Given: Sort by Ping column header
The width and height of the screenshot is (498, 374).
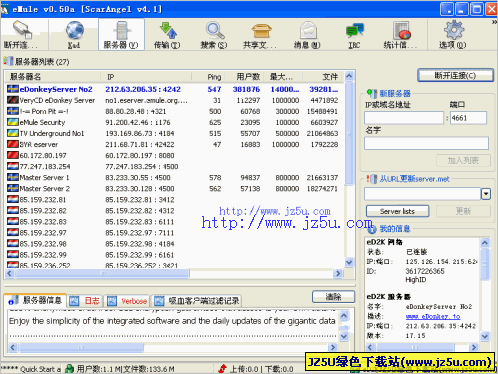Looking at the screenshot, I should pyautogui.click(x=209, y=77).
